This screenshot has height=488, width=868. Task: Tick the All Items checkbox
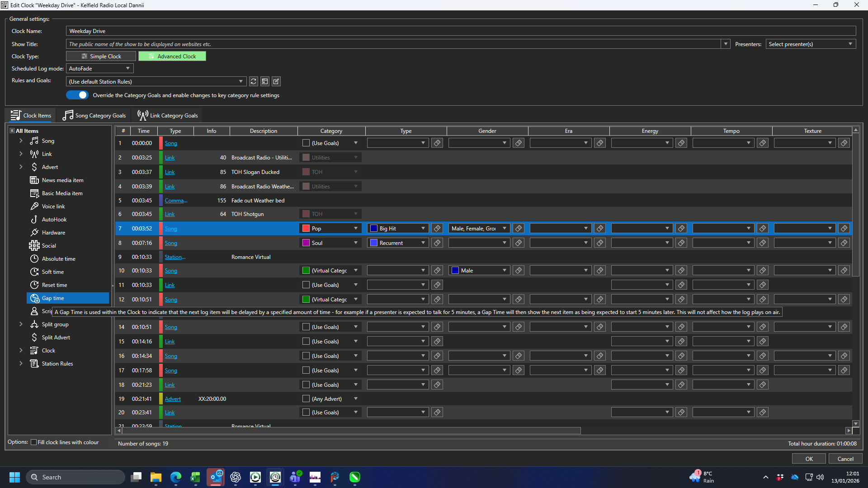[12, 131]
